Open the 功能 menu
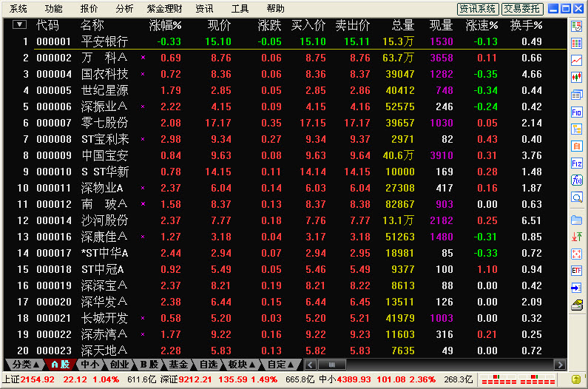 [54, 8]
